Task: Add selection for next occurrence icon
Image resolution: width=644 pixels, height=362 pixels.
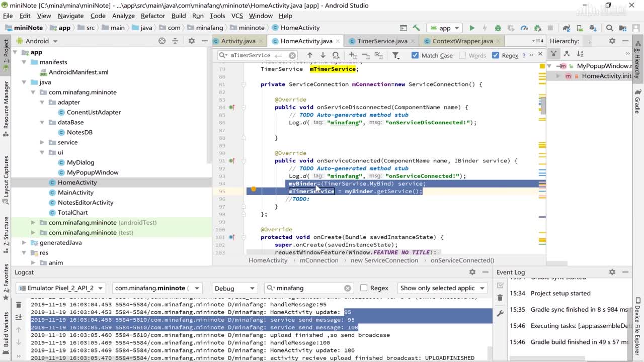Action: tap(353, 55)
